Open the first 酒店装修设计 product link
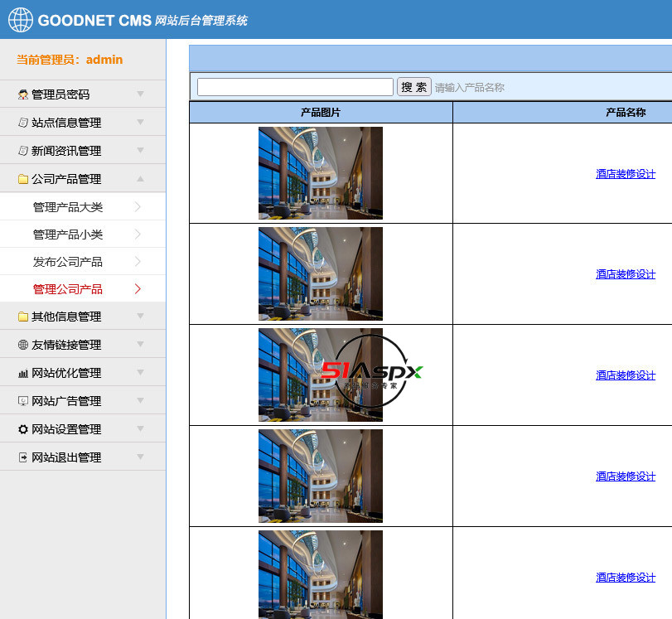Screen dimensions: 672x619 [624, 174]
